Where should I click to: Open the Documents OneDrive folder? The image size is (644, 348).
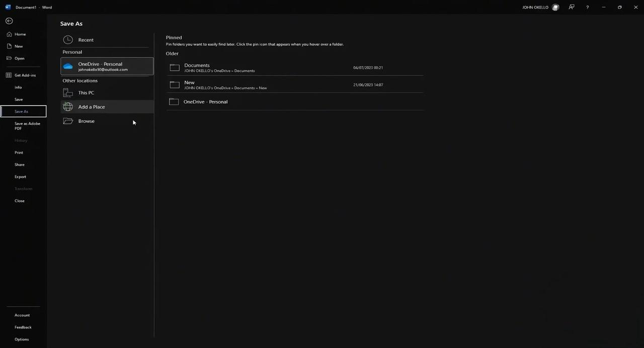pos(197,67)
